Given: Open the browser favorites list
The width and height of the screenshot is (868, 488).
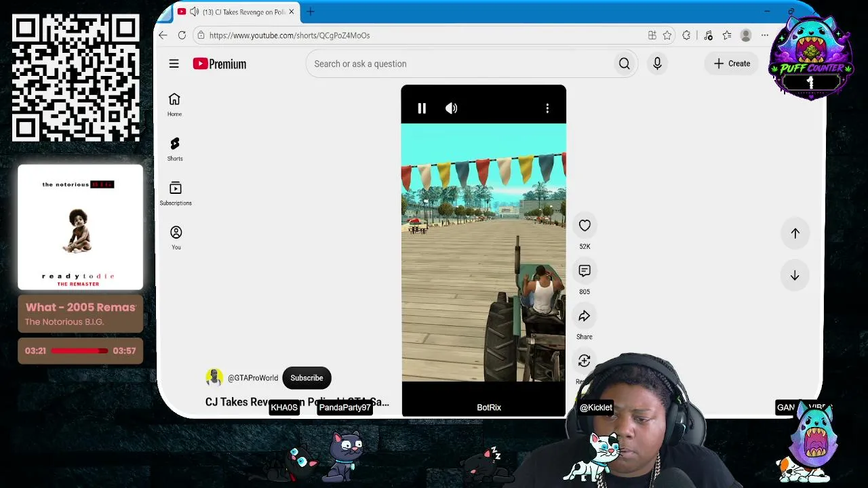Looking at the screenshot, I should click(727, 35).
